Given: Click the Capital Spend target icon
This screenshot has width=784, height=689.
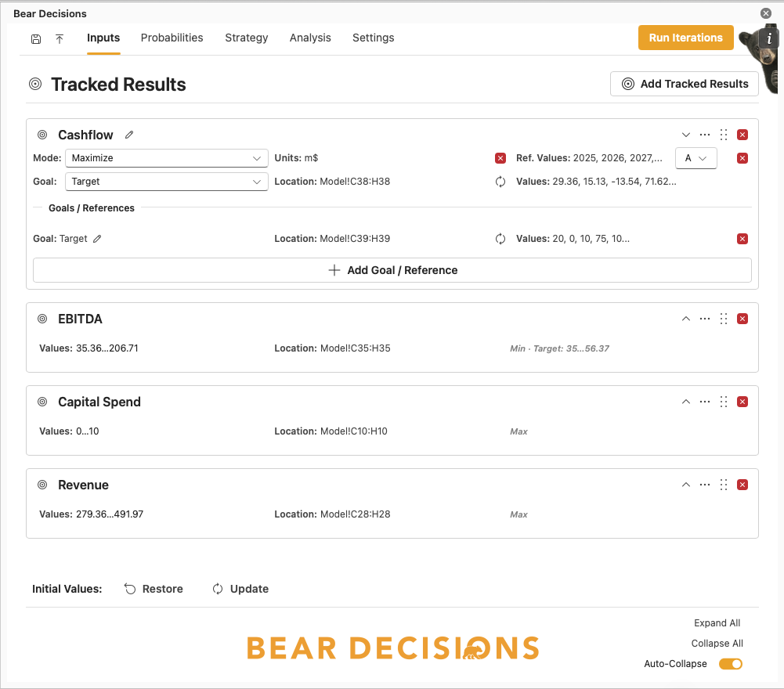Looking at the screenshot, I should click(x=42, y=402).
